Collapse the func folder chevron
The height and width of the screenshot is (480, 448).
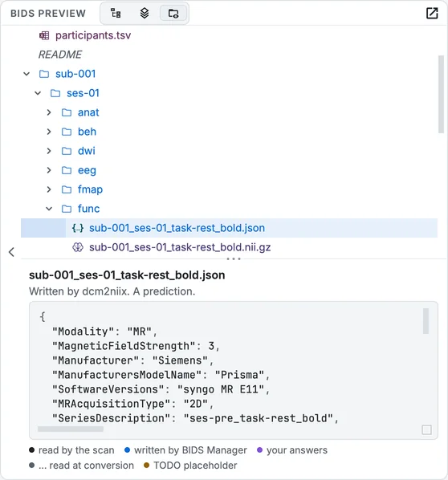[x=49, y=209]
